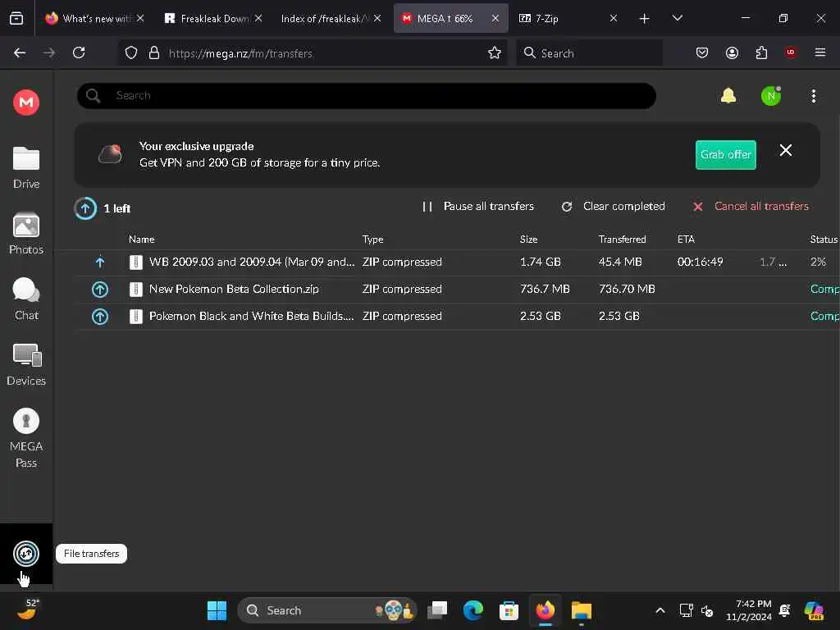Expand the list all tabs dropdown

pos(677,18)
